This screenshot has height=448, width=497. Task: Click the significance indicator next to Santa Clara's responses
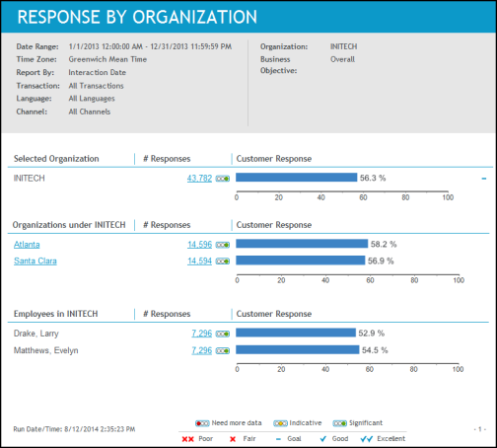[223, 261]
